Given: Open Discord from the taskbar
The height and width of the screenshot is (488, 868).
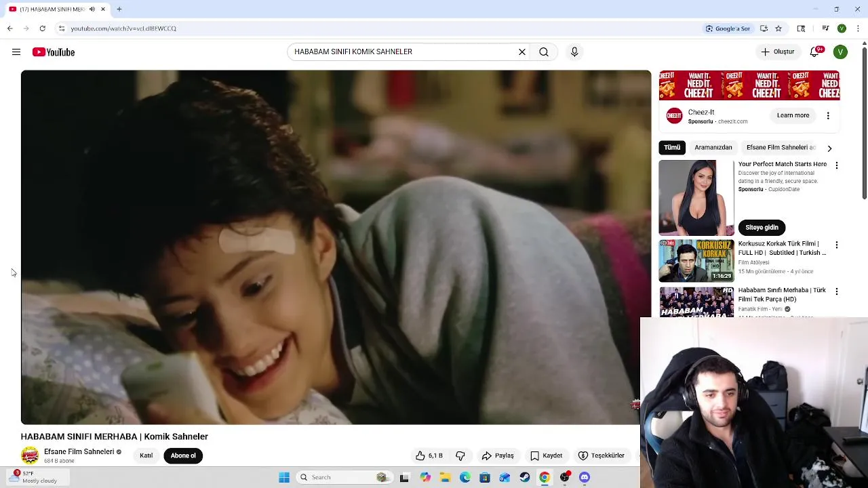Looking at the screenshot, I should 585,477.
